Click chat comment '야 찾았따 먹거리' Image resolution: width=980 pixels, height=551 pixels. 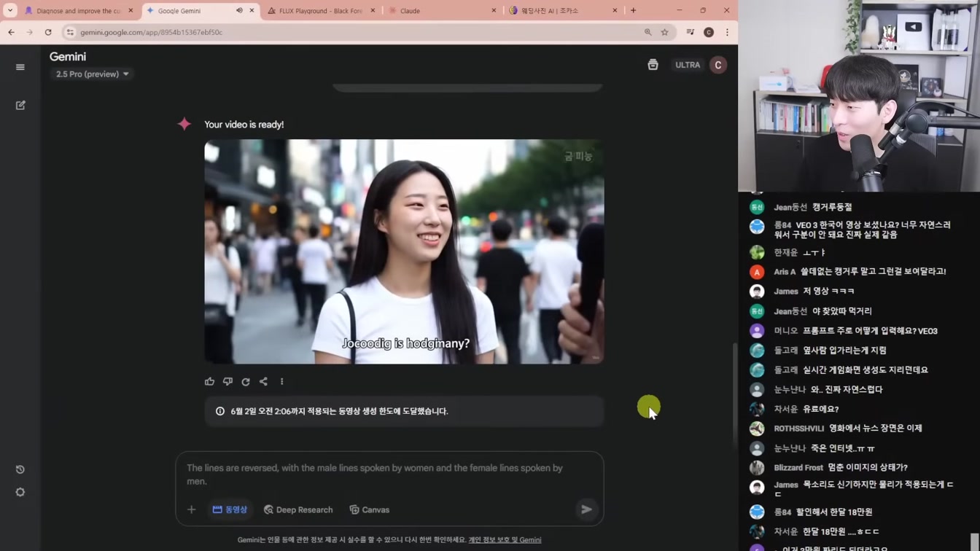(841, 310)
